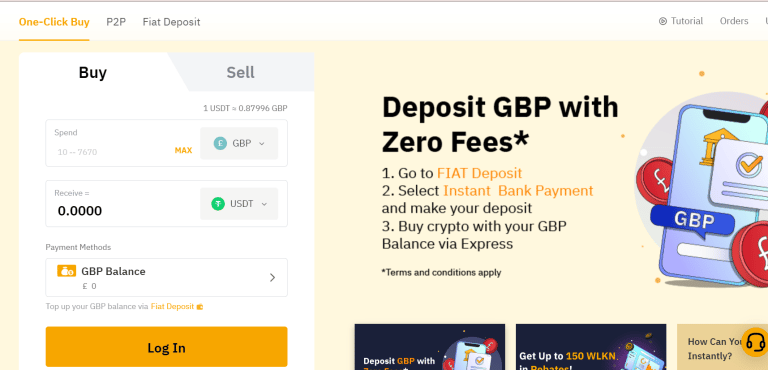Screen dimensions: 768x370
Task: Open the Orders link
Action: 734,21
